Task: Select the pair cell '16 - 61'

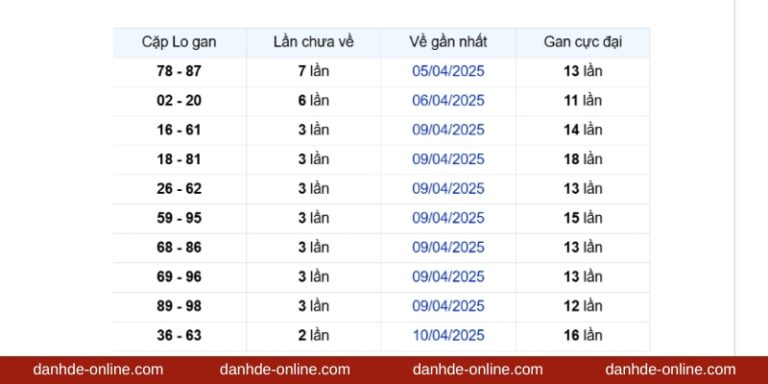Action: (x=179, y=130)
